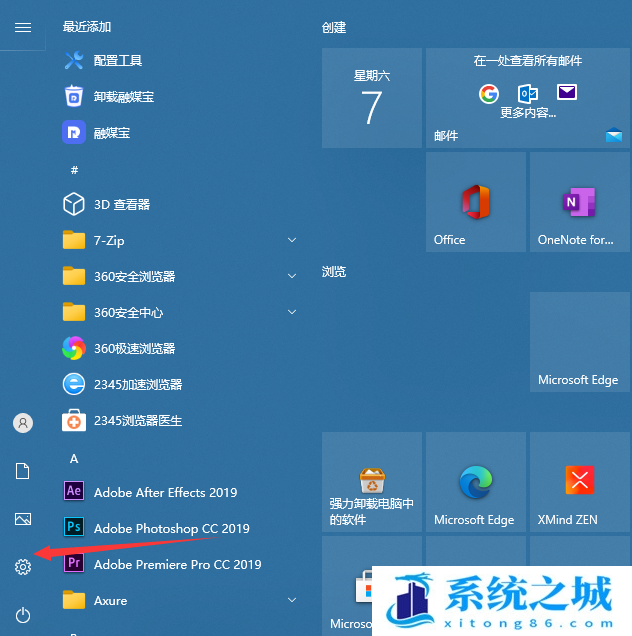
Task: Launch 360极速浏览器 colorful icon
Action: point(74,348)
